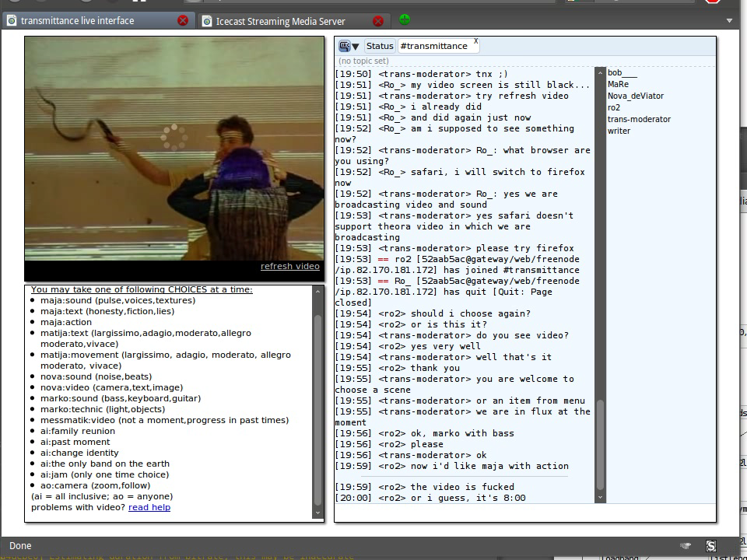Close the Icecast Streaming Media Server tab

377,21
